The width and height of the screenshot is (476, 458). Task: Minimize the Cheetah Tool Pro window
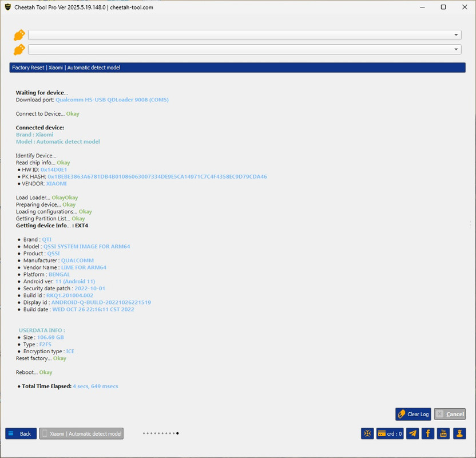coord(422,7)
